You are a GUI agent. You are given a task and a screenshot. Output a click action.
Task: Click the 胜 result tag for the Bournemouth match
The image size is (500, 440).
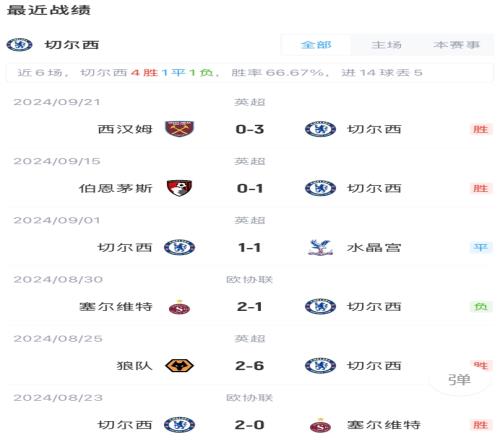click(481, 188)
